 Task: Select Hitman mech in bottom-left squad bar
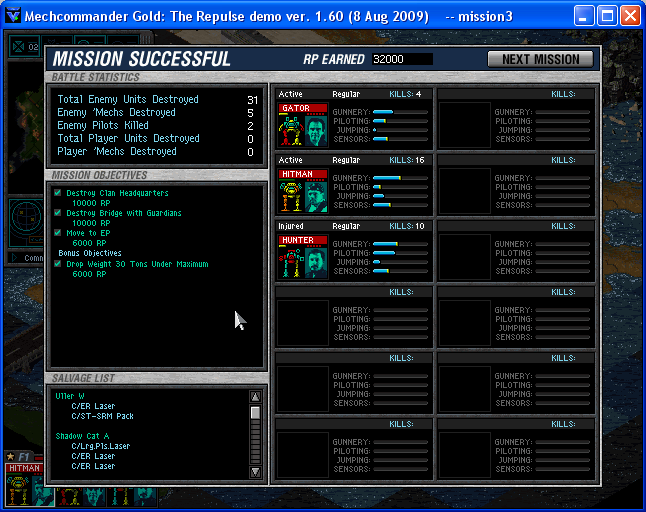(18, 489)
